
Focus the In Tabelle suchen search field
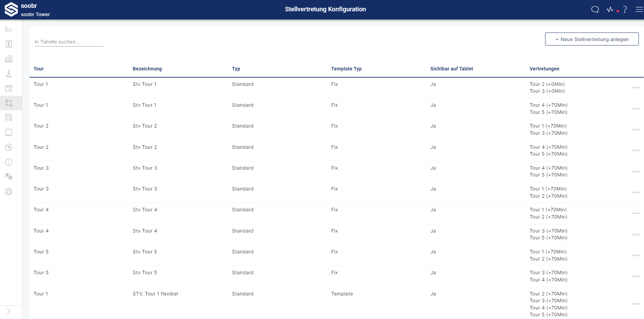click(x=69, y=42)
